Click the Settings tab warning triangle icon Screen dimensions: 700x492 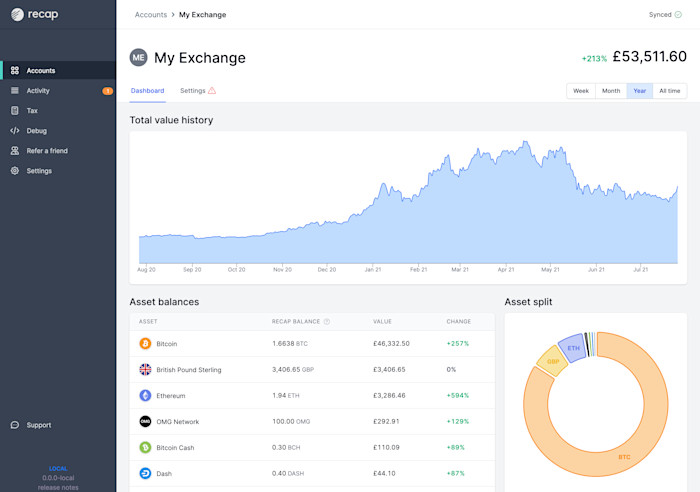click(212, 91)
